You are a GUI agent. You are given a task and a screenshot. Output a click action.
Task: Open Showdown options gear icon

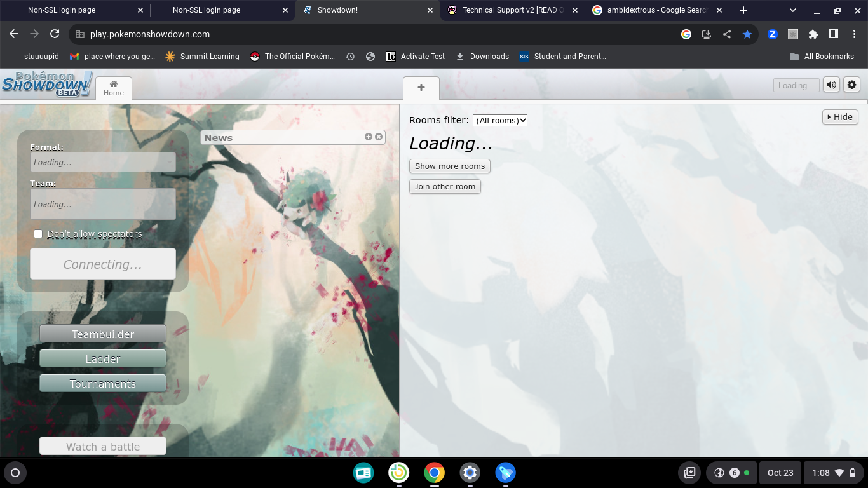tap(851, 85)
